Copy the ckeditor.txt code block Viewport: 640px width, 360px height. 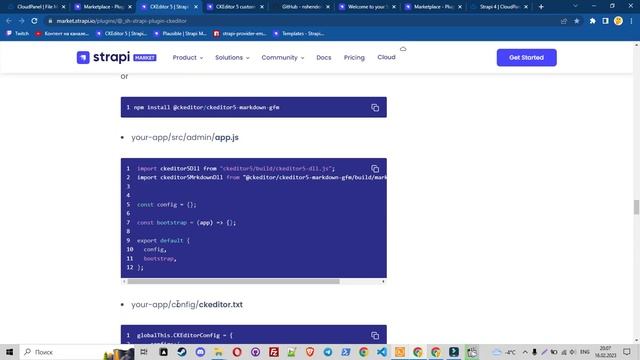click(x=375, y=336)
